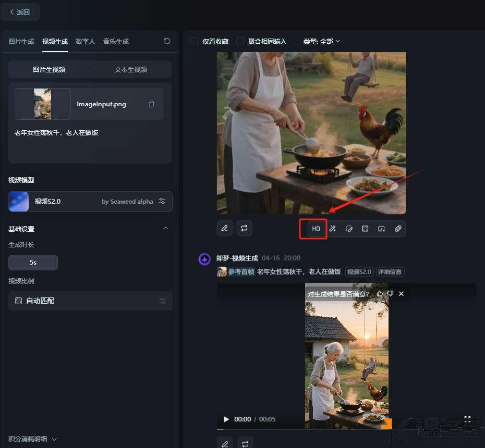
Task: Expand the 积分消耗明细 details
Action: point(31,439)
